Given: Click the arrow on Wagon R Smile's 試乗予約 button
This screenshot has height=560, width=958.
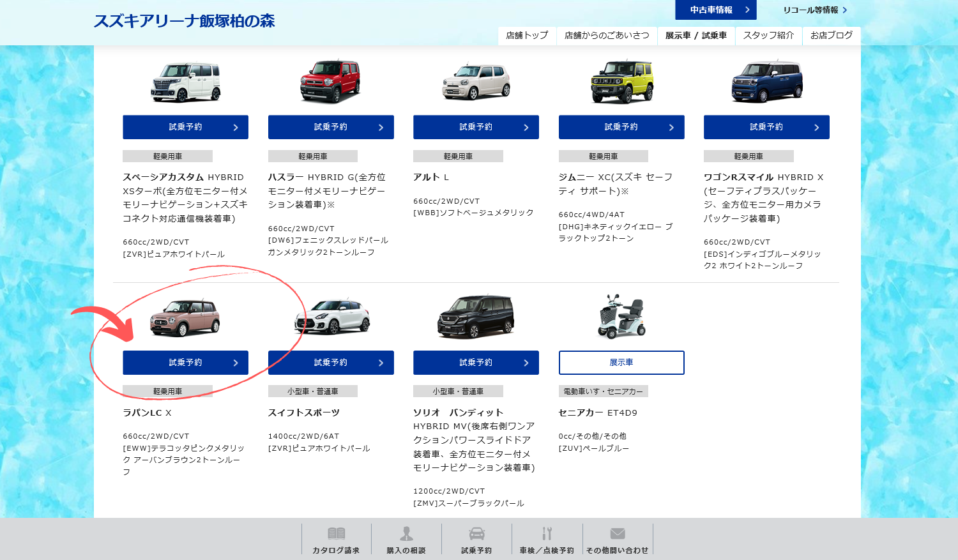Looking at the screenshot, I should [816, 127].
